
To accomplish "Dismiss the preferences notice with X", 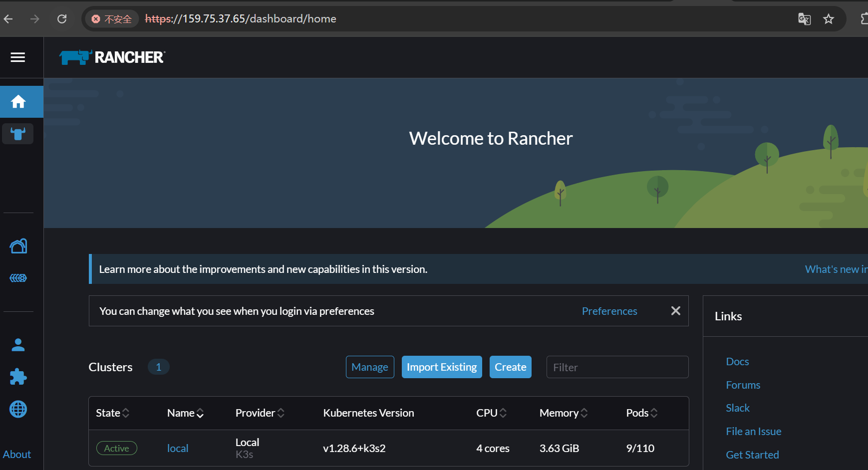I will point(676,311).
